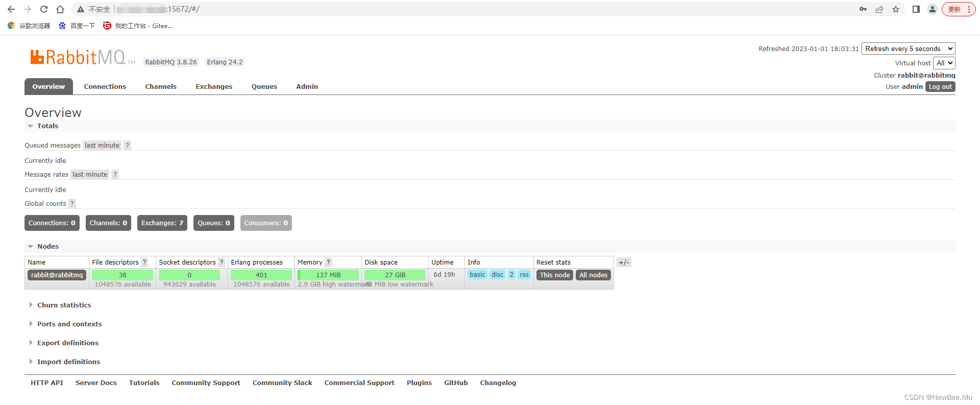Click the Consumers: 0 count button

pyautogui.click(x=266, y=223)
